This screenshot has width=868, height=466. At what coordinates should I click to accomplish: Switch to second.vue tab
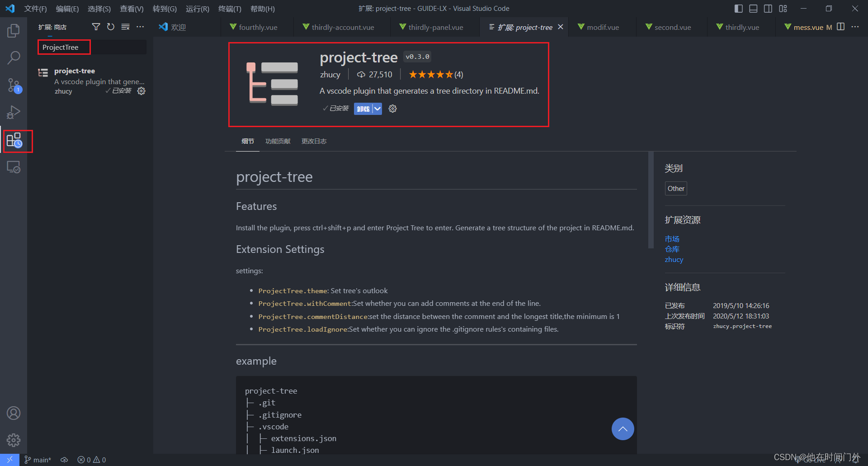click(x=672, y=27)
